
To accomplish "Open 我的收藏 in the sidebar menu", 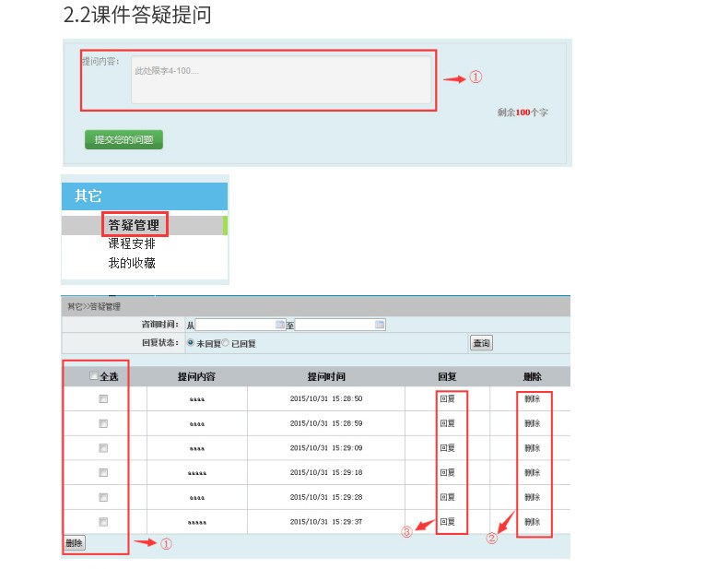I will [132, 263].
